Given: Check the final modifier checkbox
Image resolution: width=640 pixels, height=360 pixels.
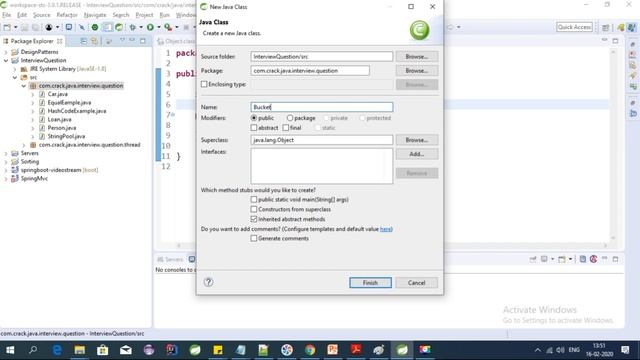Looking at the screenshot, I should pos(286,128).
